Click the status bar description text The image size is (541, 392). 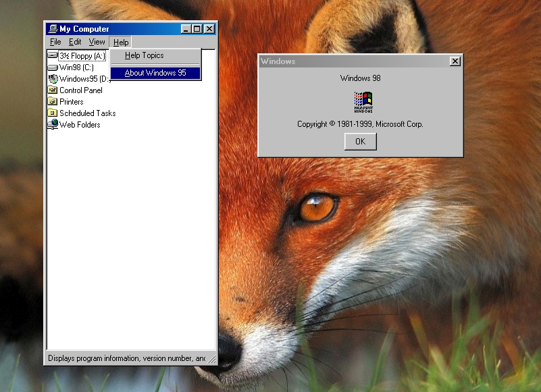[x=126, y=358]
